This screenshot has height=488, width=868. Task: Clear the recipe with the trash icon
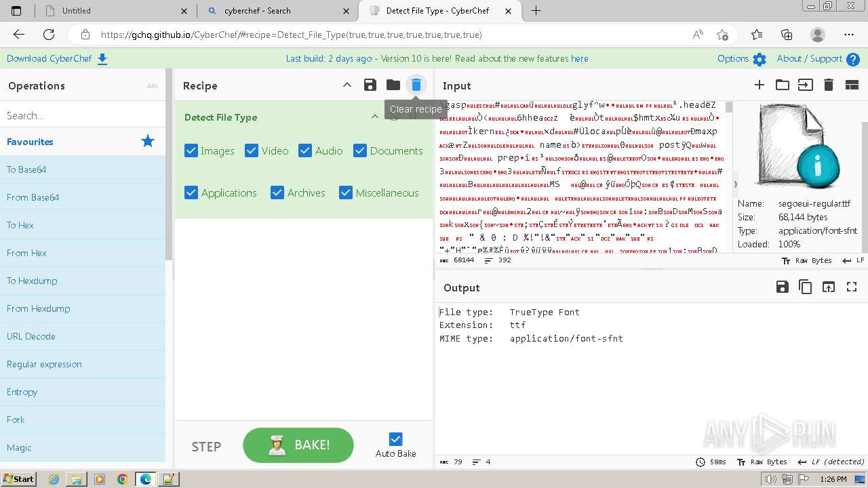click(x=416, y=85)
